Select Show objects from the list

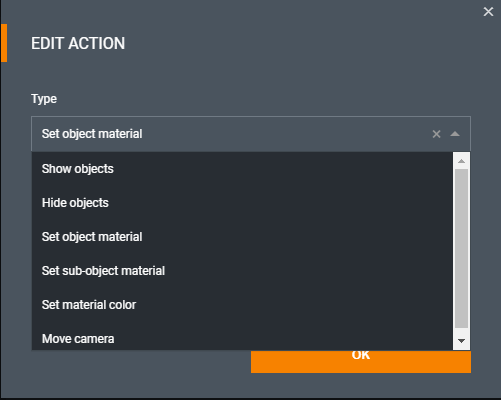pyautogui.click(x=78, y=169)
